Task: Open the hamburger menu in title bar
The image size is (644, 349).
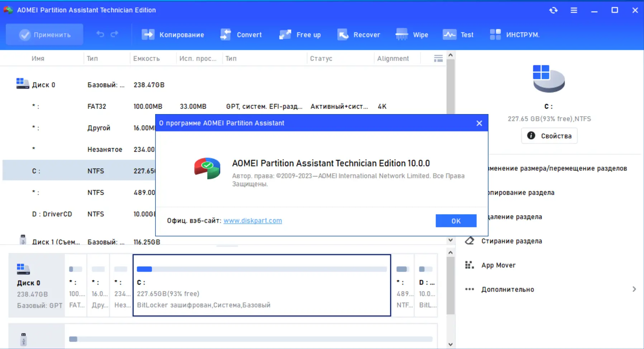Action: [x=574, y=10]
